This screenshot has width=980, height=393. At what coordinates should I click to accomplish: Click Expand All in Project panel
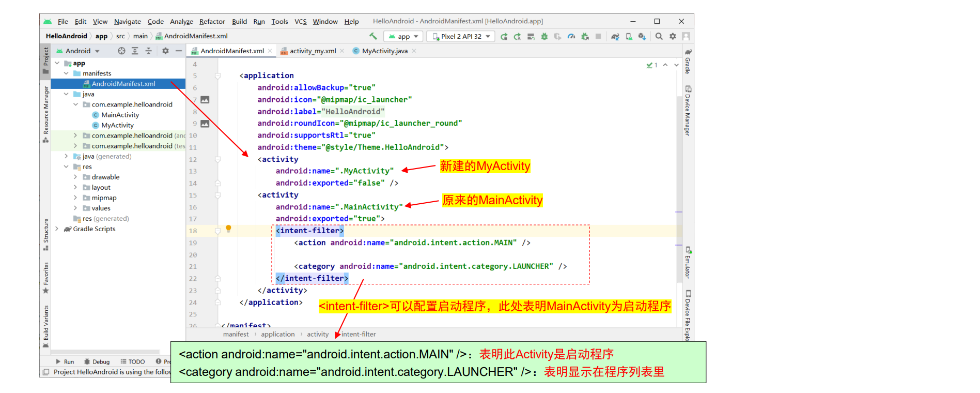[135, 51]
